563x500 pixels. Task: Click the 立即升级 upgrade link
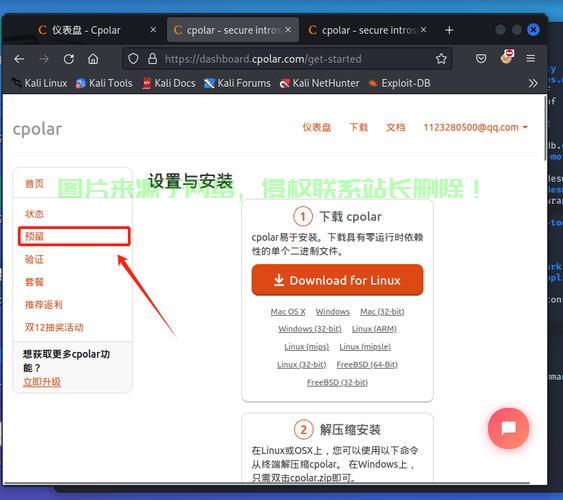point(42,382)
